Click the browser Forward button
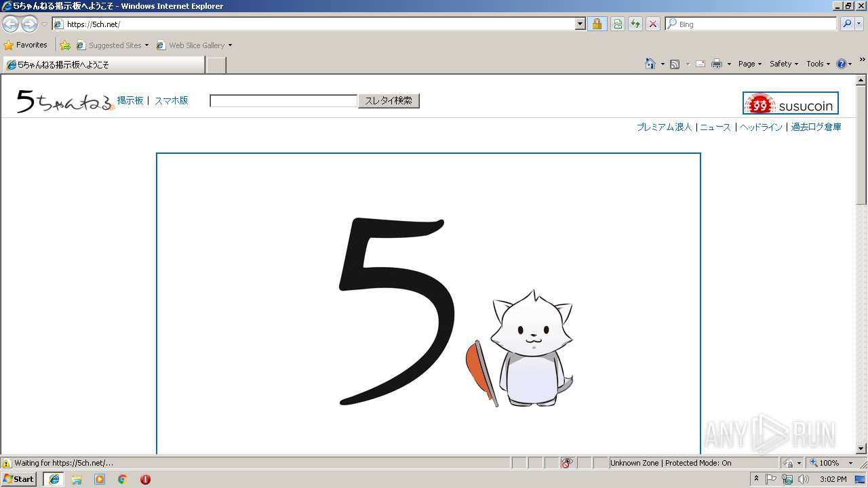The image size is (868, 488). 29,24
